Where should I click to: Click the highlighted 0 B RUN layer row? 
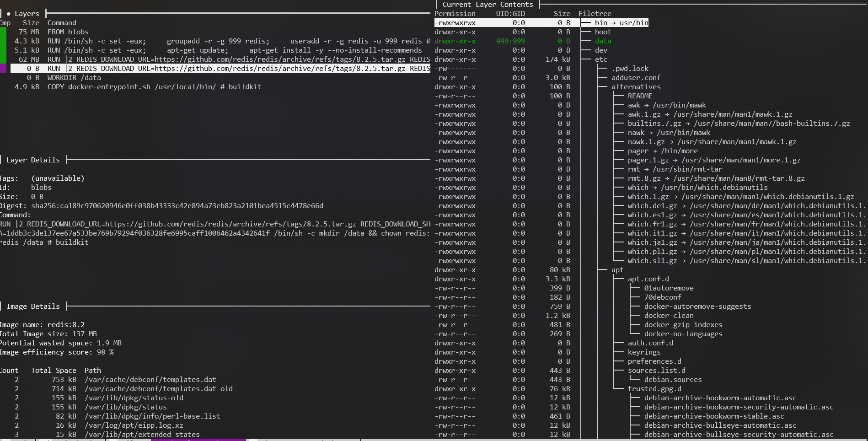tap(220, 69)
